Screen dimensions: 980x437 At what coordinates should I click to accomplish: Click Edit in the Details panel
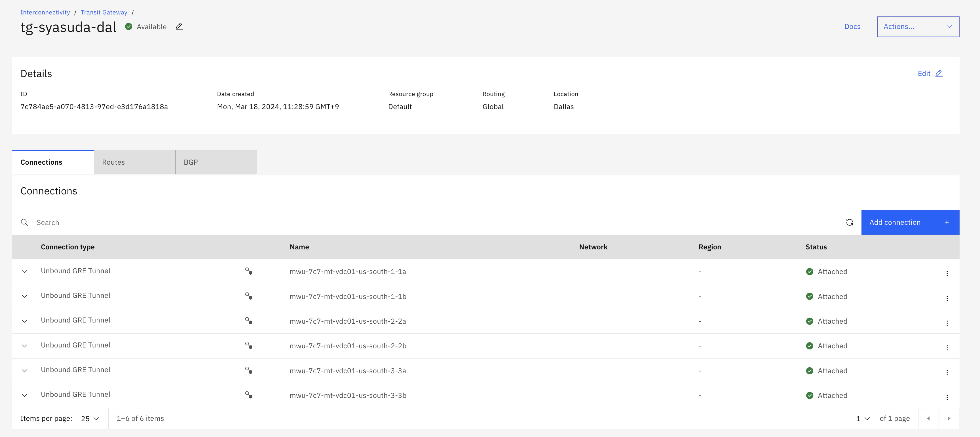click(x=930, y=73)
